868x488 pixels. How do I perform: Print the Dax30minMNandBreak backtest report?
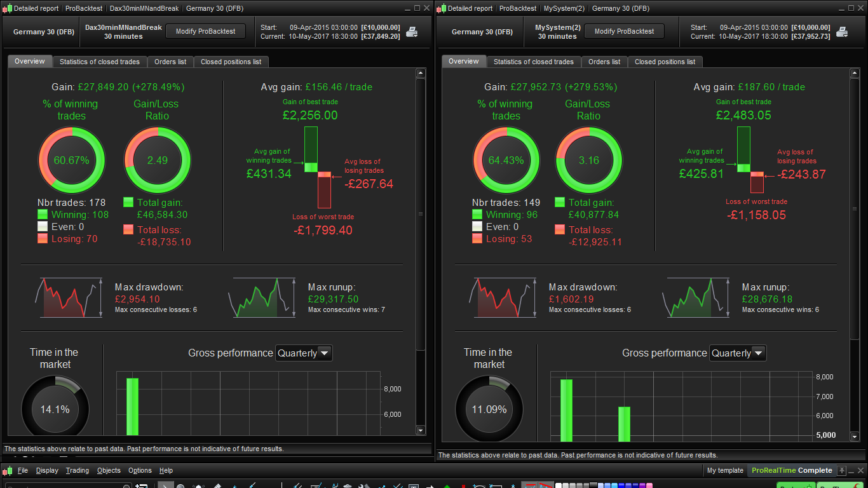pos(412,32)
